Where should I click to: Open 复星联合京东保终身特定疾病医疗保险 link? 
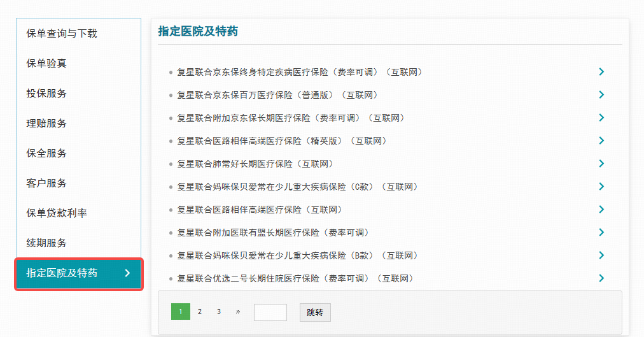(300, 73)
